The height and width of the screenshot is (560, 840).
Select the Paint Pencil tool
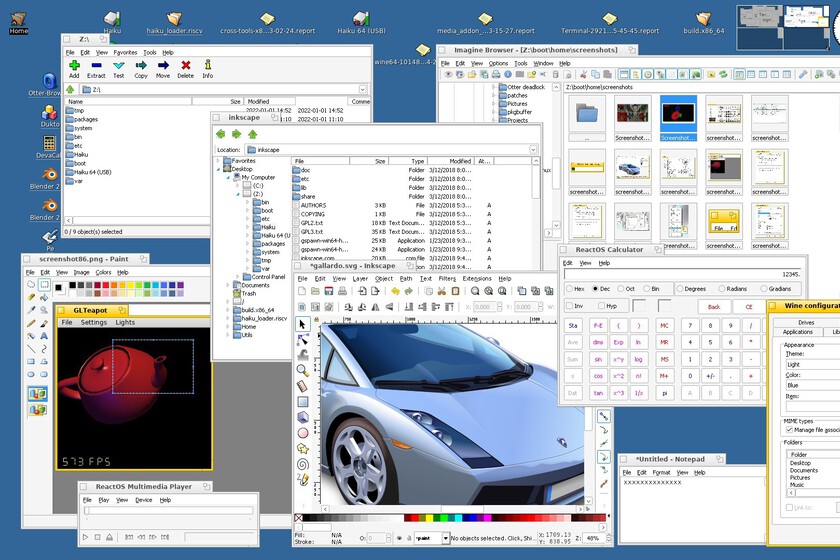(x=31, y=323)
